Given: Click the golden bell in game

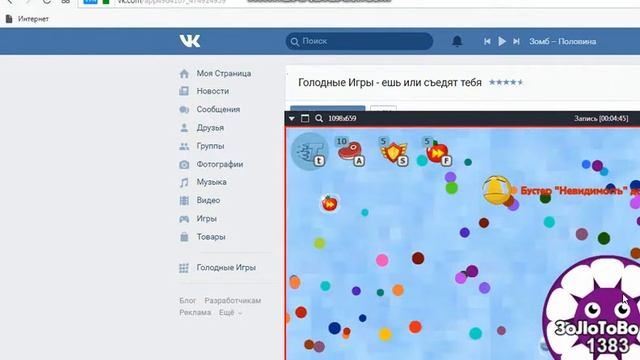Looking at the screenshot, I should tap(496, 190).
